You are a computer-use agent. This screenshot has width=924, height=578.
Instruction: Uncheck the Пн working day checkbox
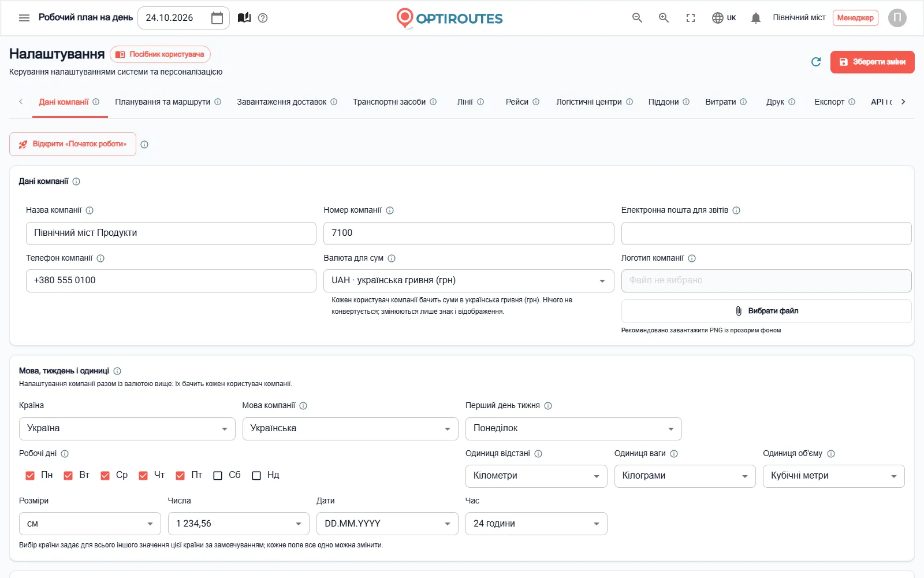[x=30, y=476]
